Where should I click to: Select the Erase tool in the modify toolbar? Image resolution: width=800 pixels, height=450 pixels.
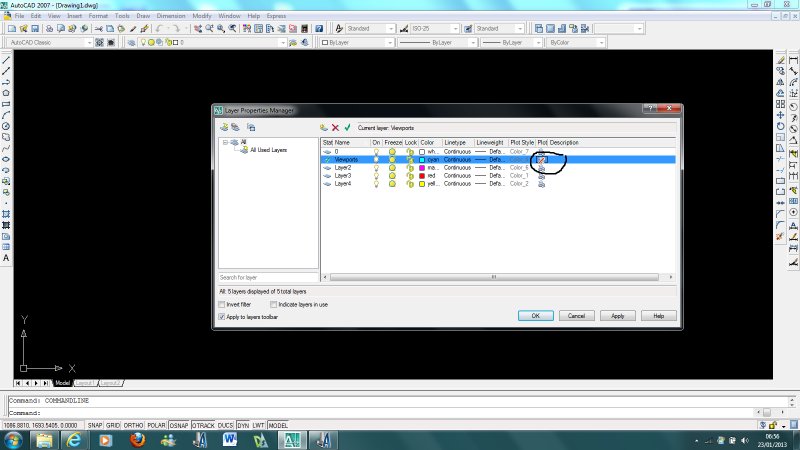click(781, 60)
